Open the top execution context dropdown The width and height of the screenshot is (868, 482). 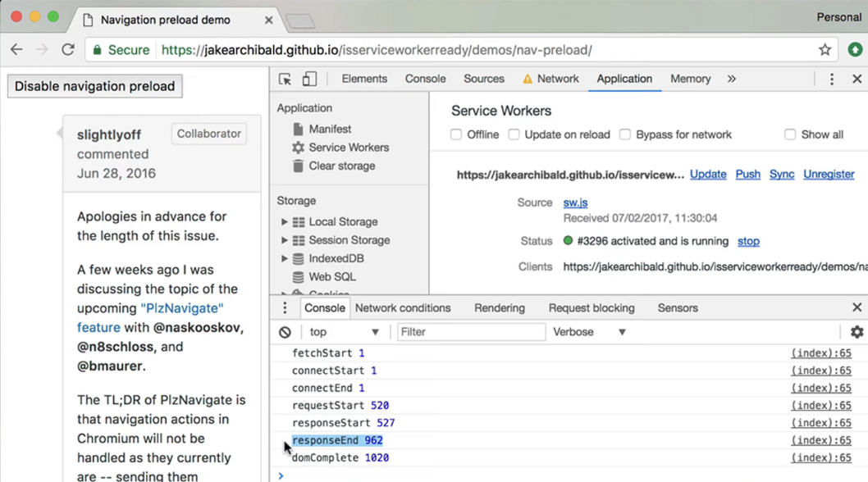pos(344,332)
